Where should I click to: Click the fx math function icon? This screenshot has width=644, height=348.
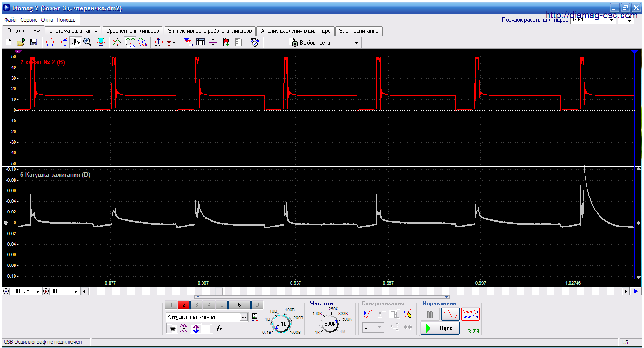coord(219,329)
